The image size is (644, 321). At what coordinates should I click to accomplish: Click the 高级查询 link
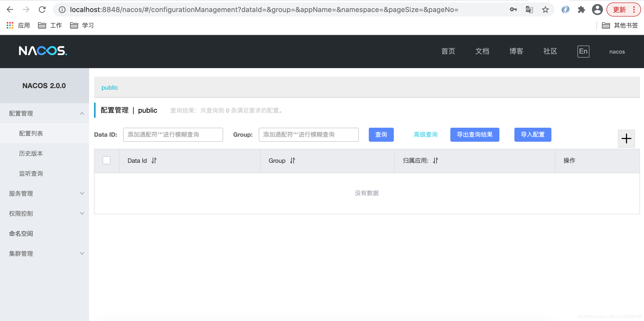tap(425, 135)
